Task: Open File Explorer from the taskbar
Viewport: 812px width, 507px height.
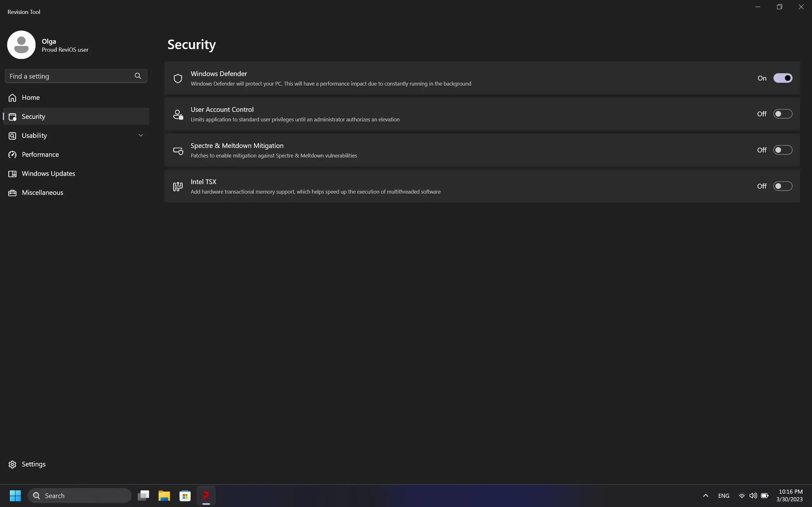Action: click(164, 495)
